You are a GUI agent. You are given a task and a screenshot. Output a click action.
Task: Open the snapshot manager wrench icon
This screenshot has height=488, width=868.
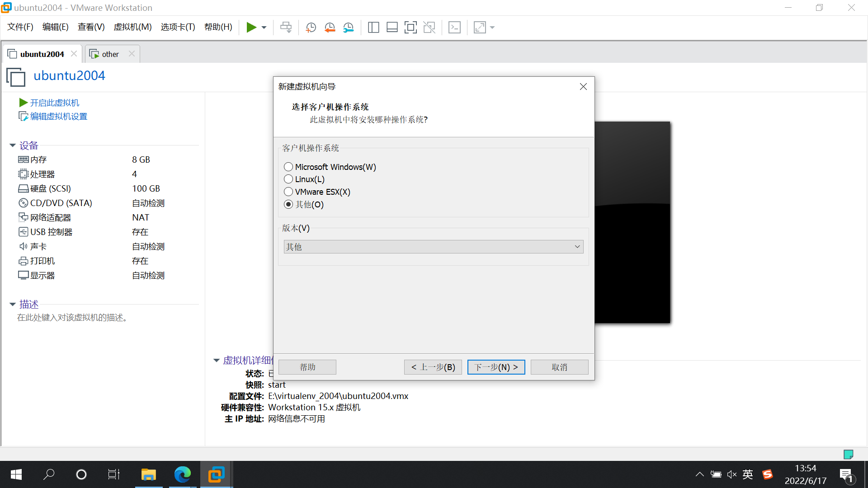tap(348, 27)
